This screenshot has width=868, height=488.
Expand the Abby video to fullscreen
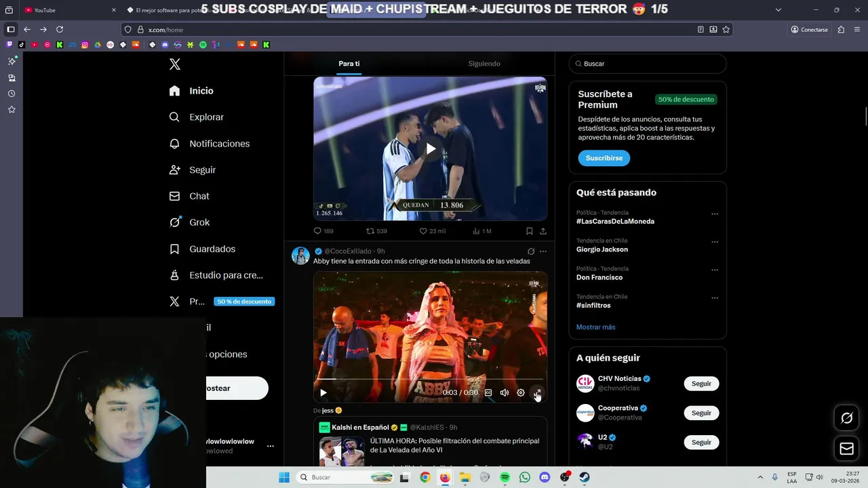[537, 392]
